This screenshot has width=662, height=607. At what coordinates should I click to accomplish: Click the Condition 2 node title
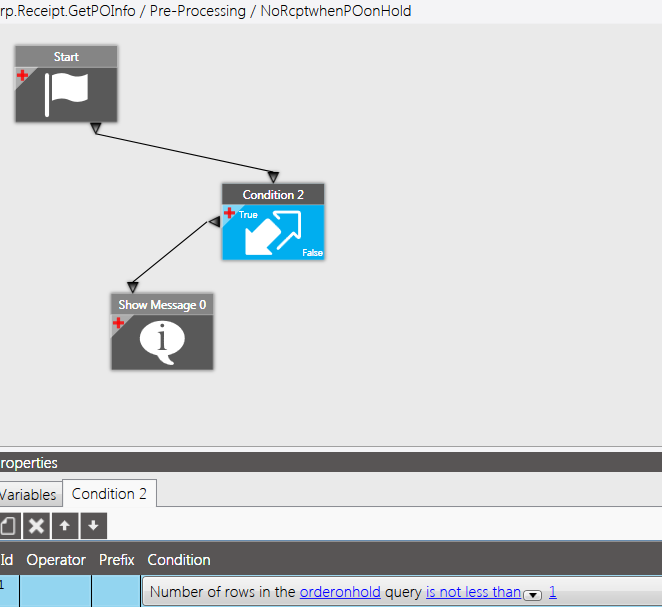273,195
